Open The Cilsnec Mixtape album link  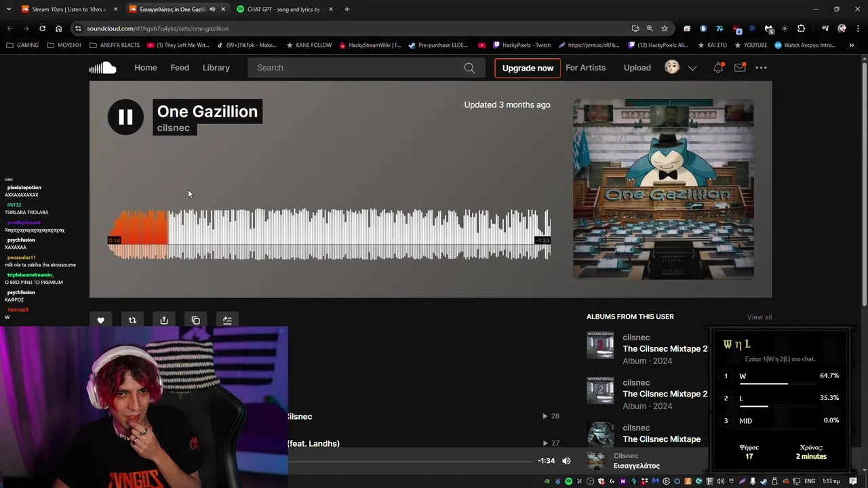coord(662,439)
